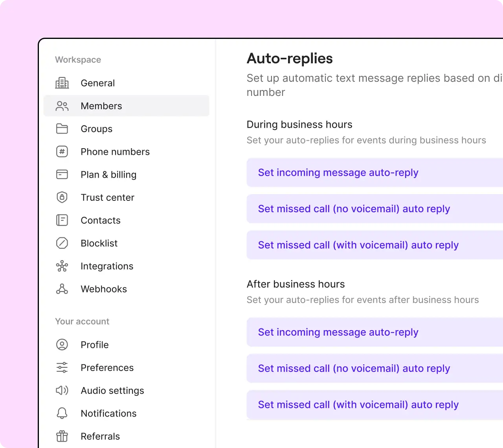Open the Phone numbers page

[x=126, y=152]
